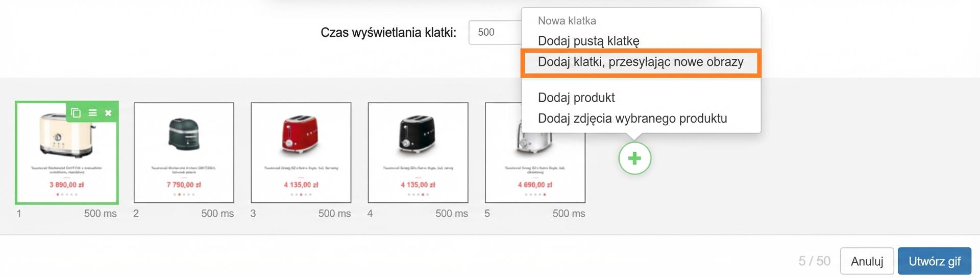The image size is (980, 278).
Task: Select 'Dodaj produkt' from the menu
Action: tap(576, 98)
